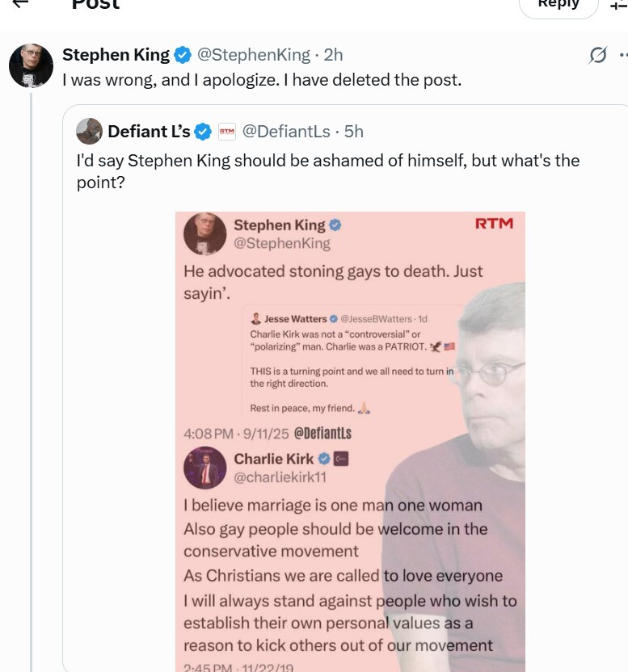Click the Stephen King display name
The width and height of the screenshot is (628, 672).
(x=116, y=55)
